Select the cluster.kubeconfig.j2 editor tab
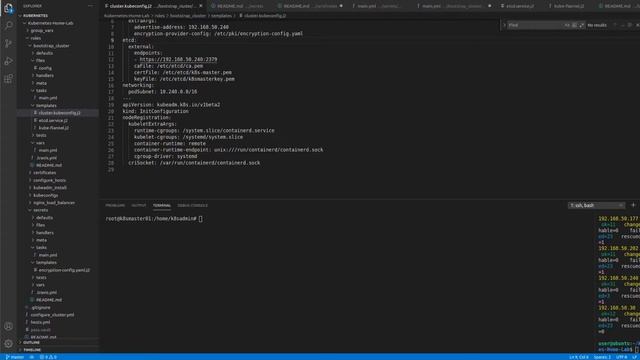This screenshot has width=640, height=360. [x=153, y=6]
